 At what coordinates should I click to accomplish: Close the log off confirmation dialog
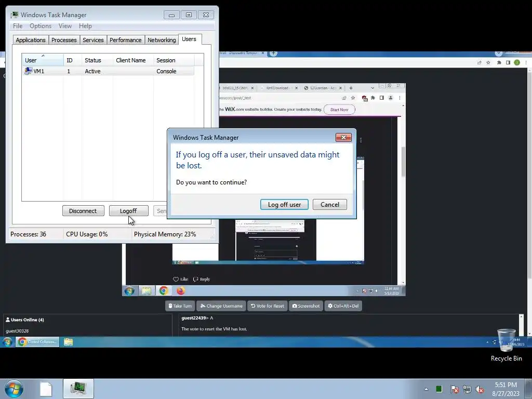(343, 137)
